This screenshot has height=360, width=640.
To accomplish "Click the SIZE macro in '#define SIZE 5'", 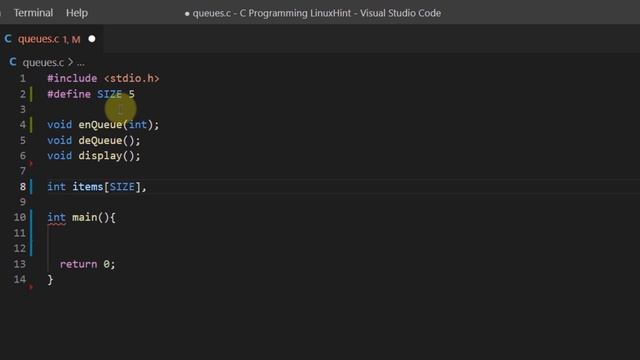I will click(x=109, y=94).
